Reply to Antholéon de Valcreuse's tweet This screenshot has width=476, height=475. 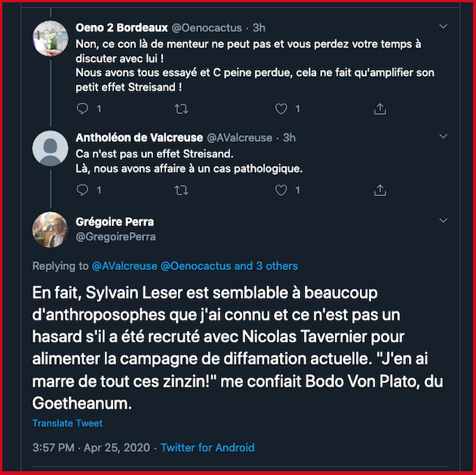pyautogui.click(x=84, y=190)
